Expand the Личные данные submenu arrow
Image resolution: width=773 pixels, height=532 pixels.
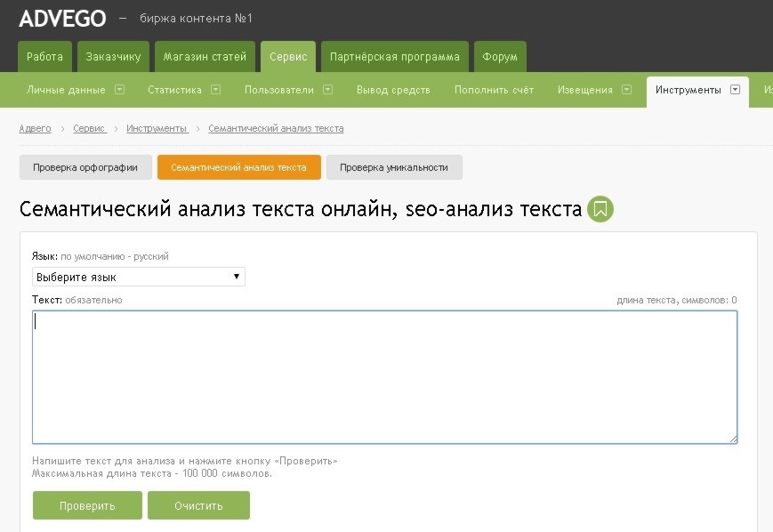(119, 90)
